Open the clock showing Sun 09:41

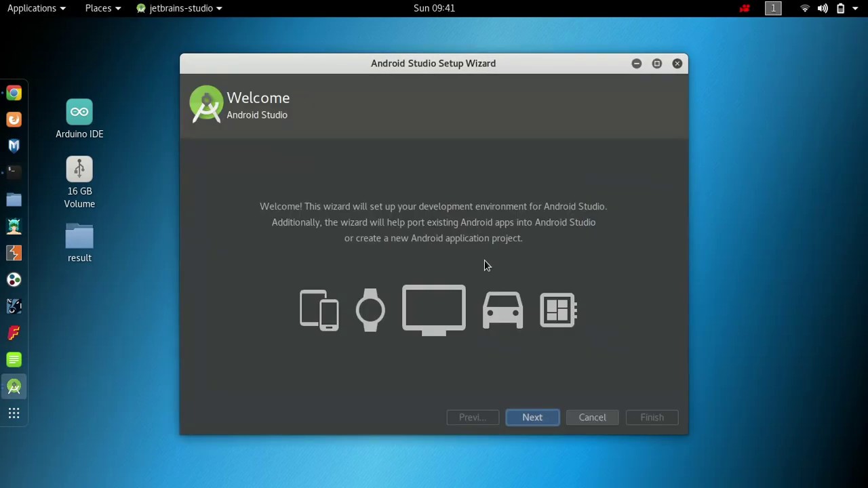(x=434, y=8)
